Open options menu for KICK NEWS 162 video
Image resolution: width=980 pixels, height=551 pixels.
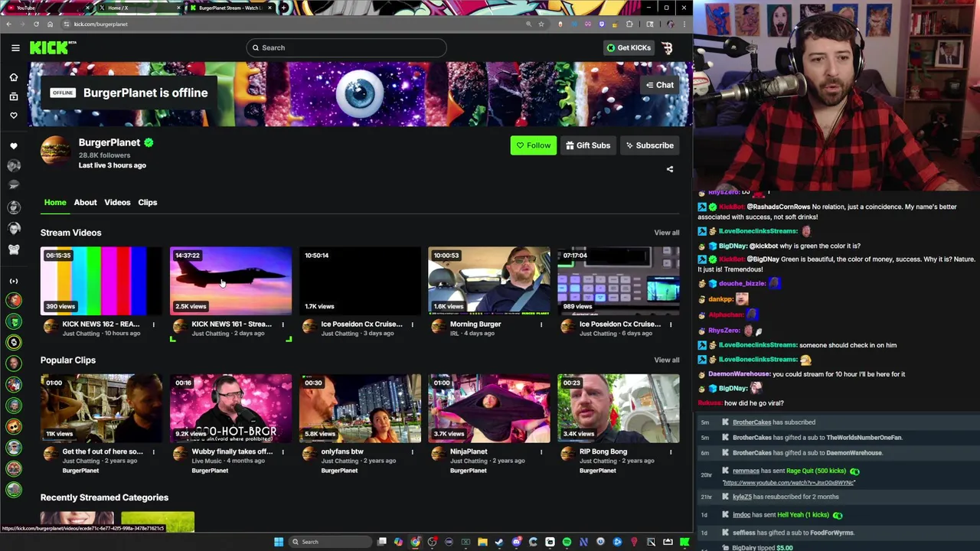pos(153,324)
